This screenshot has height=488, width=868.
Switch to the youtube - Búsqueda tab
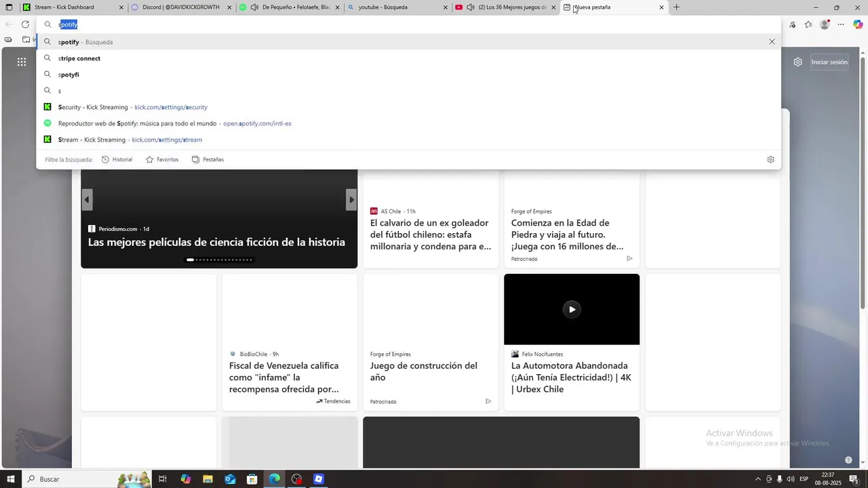pyautogui.click(x=399, y=7)
